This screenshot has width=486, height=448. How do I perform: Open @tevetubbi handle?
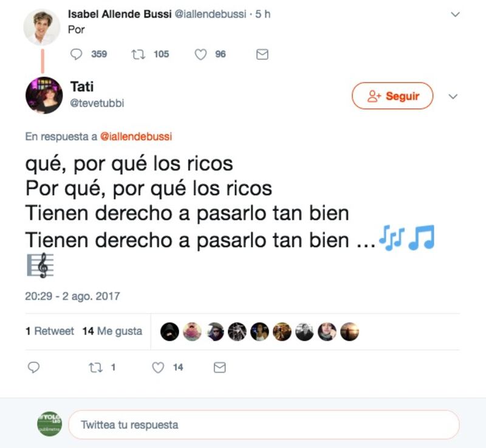[x=97, y=103]
